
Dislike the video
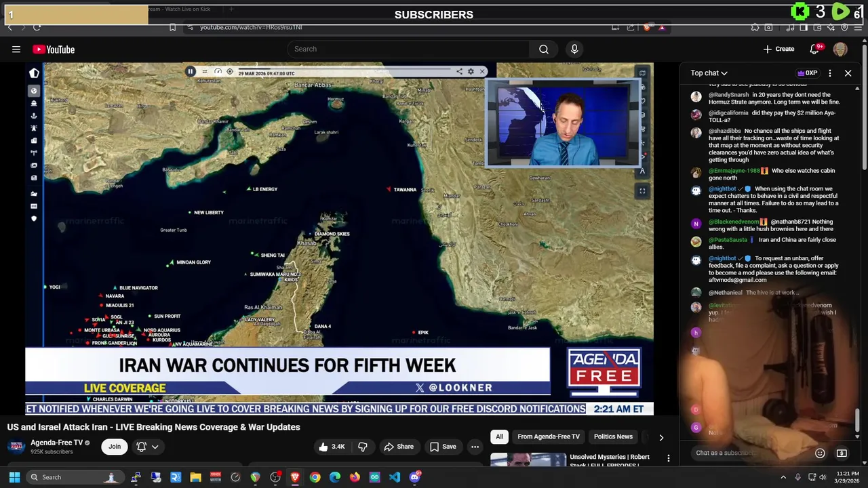[363, 447]
